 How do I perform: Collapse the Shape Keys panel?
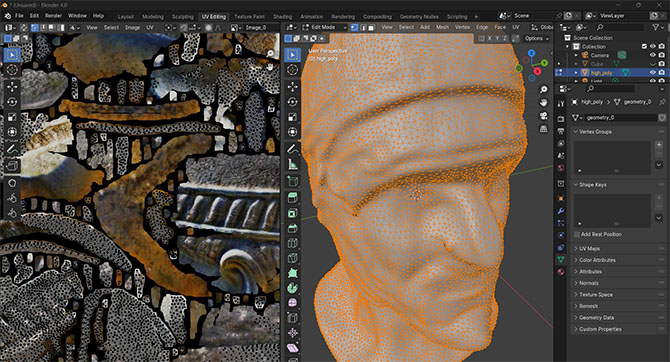[x=618, y=185]
